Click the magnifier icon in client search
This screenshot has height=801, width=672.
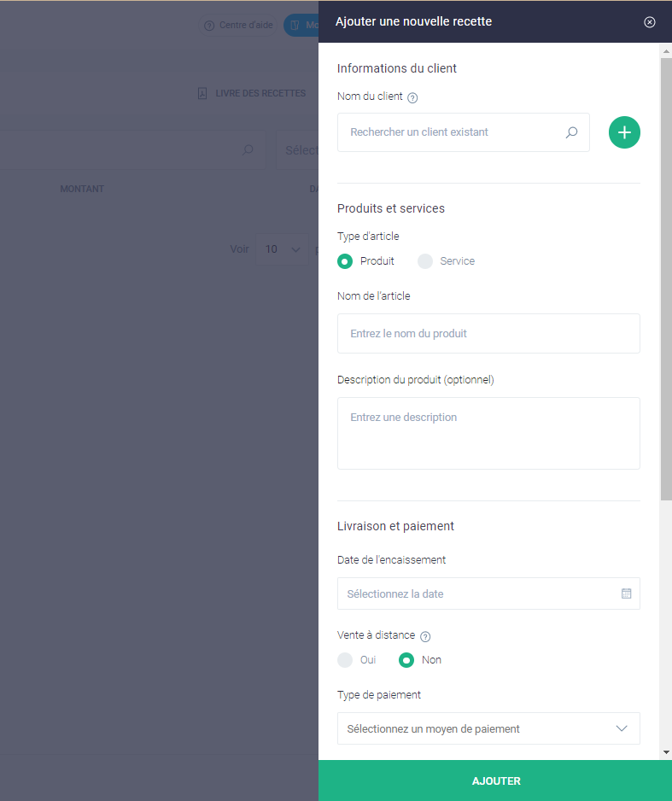point(571,132)
